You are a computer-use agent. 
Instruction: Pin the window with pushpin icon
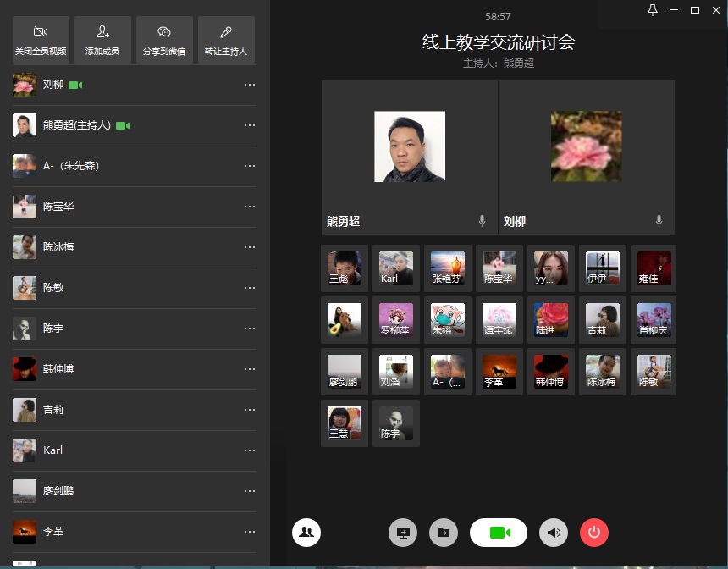tap(652, 10)
